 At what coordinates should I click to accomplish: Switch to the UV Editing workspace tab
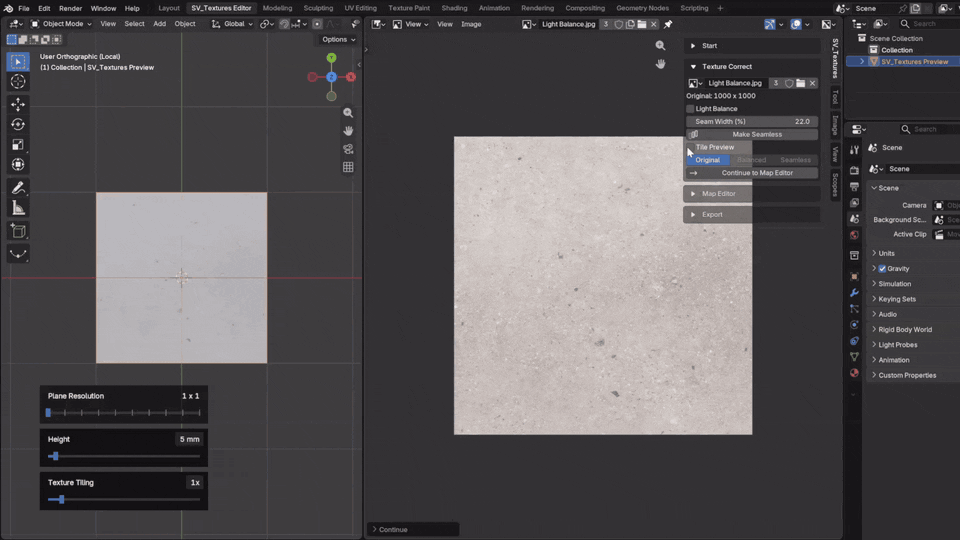pos(361,9)
